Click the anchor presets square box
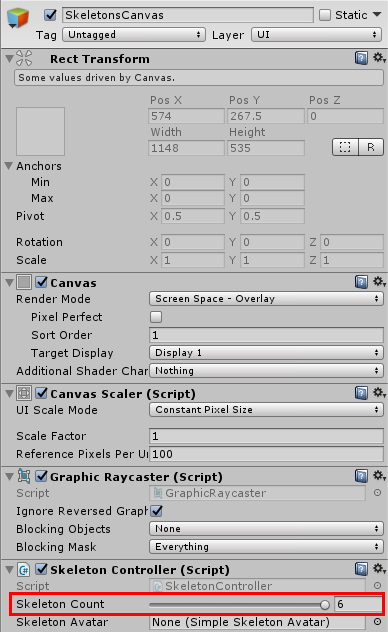 pyautogui.click(x=40, y=131)
